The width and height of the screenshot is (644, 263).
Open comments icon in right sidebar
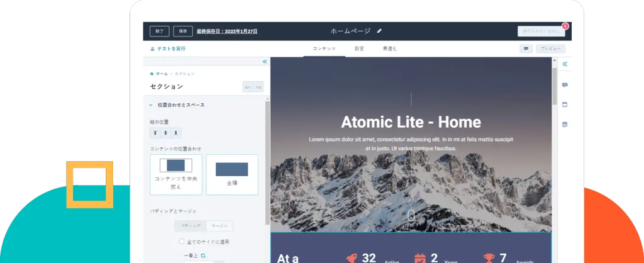(565, 85)
